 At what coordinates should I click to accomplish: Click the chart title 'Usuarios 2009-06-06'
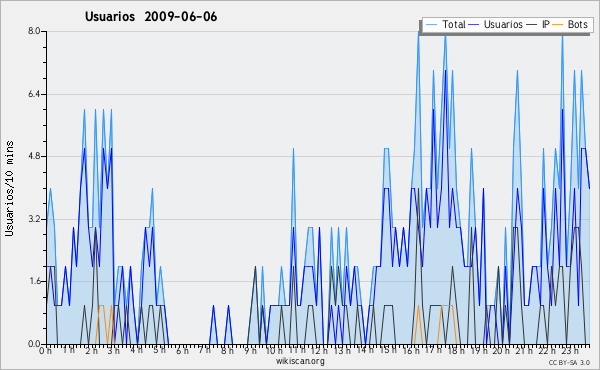point(151,17)
